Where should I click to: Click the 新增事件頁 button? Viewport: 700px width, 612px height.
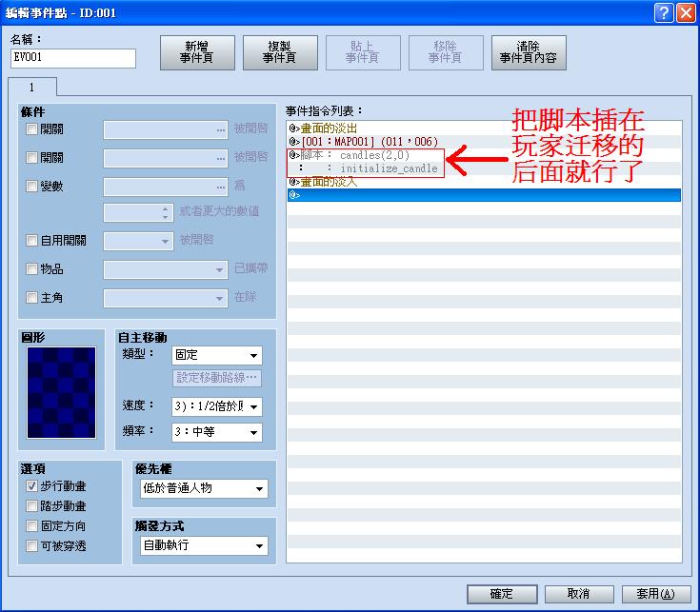(x=197, y=52)
